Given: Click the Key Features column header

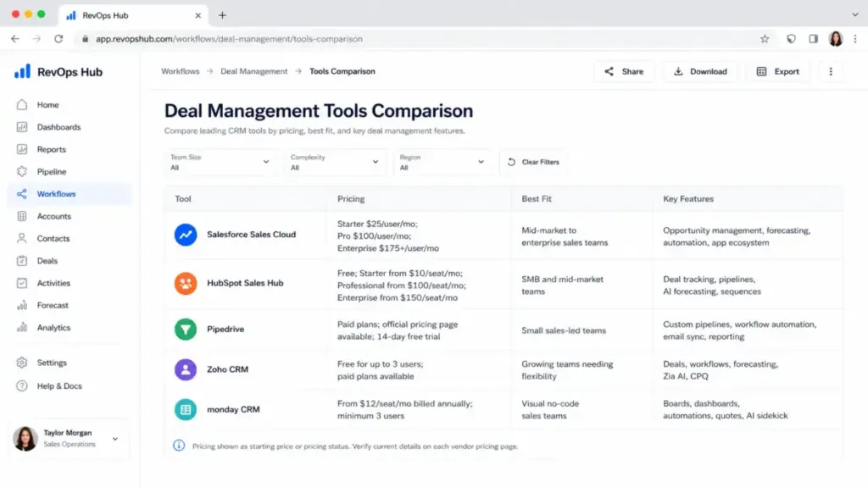Looking at the screenshot, I should point(688,198).
